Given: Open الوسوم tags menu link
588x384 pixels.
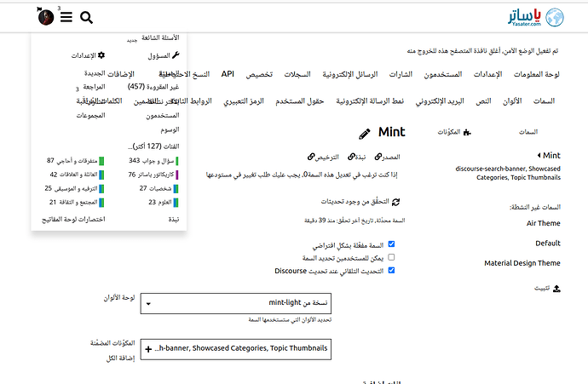Looking at the screenshot, I should pos(170,129).
